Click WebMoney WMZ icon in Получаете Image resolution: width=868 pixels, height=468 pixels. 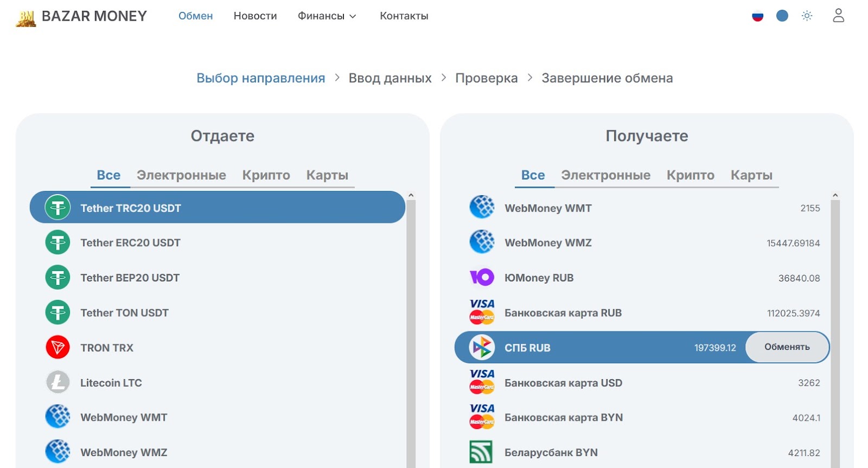tap(482, 242)
